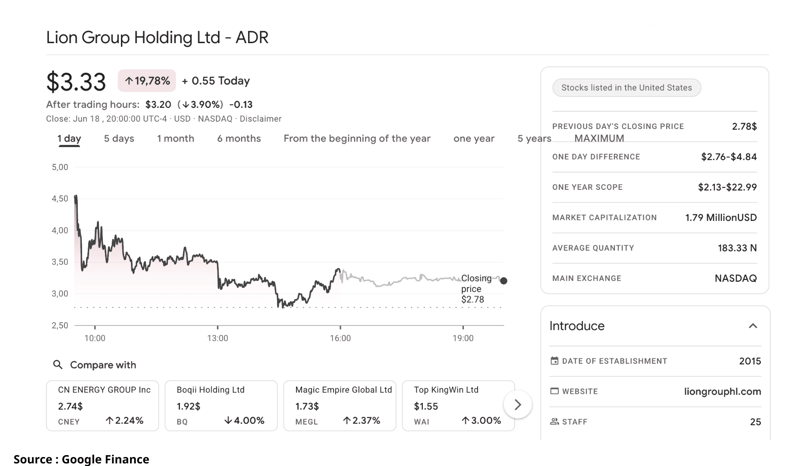Click the Boqii down 4.00% change
The width and height of the screenshot is (812, 466).
tap(244, 420)
